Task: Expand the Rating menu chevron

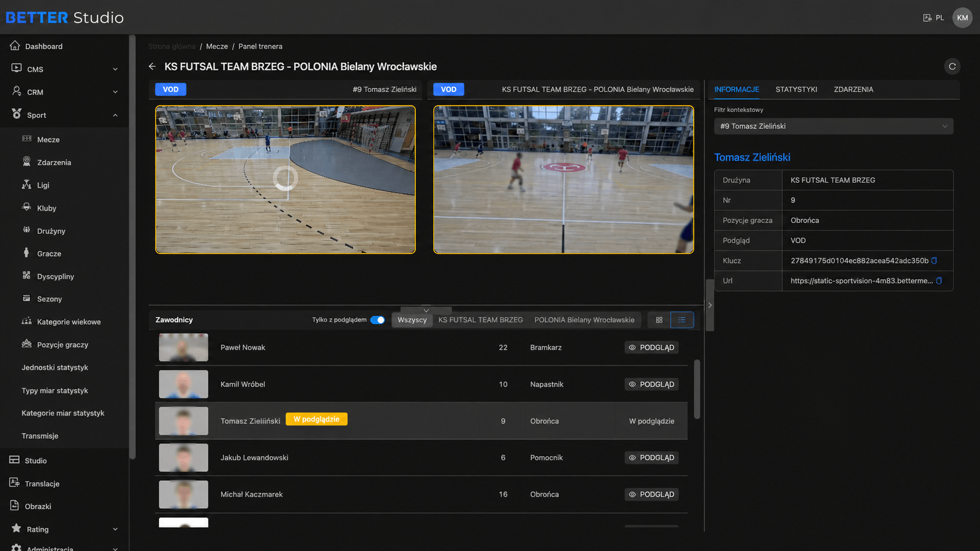Action: 115,529
